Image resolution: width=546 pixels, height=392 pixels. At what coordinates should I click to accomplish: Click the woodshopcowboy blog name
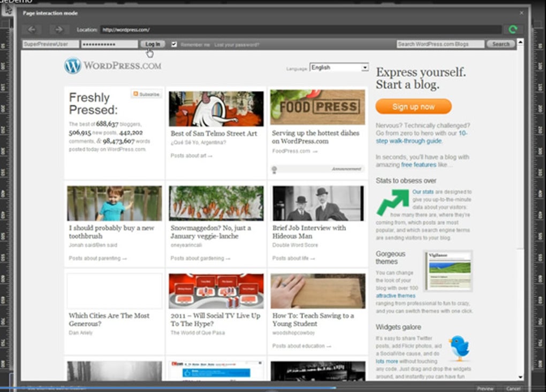(293, 333)
